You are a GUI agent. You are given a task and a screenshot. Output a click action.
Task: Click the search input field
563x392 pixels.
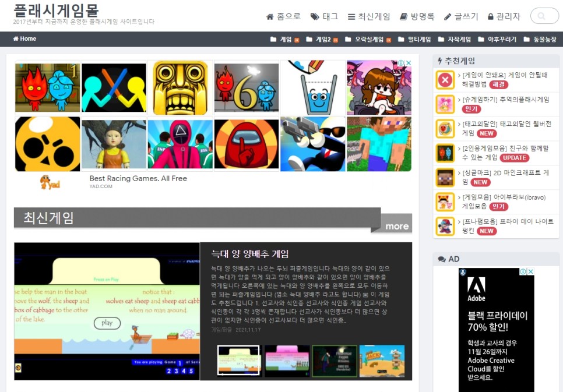pos(544,16)
